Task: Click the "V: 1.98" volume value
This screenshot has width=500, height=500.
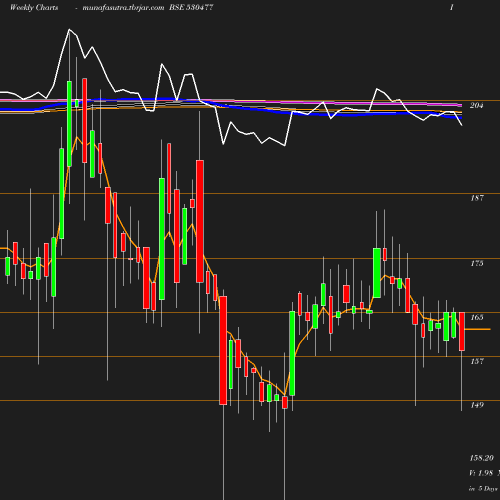Action: click(x=481, y=473)
